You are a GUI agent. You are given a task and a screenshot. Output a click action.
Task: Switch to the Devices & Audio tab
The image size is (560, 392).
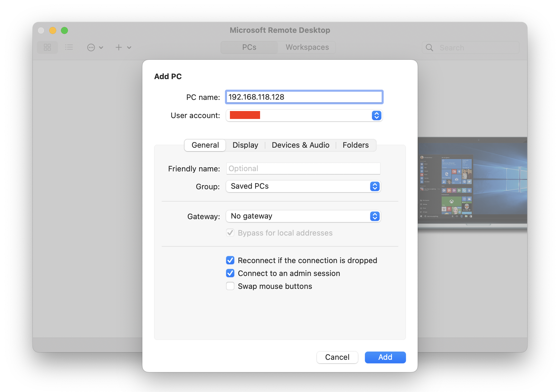[301, 145]
